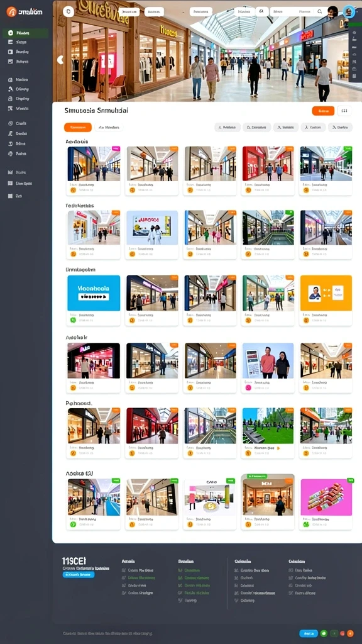Select the orange tab pill under page title
This screenshot has height=644, width=362.
(x=77, y=127)
